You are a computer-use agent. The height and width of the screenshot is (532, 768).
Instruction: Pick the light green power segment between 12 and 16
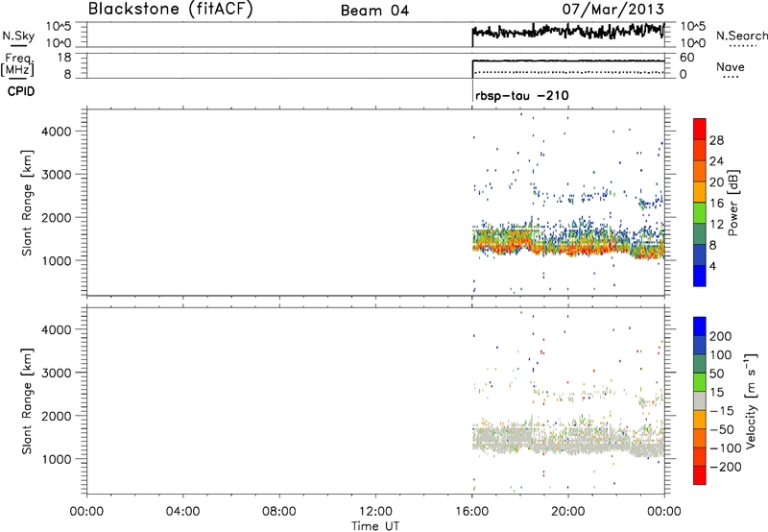(x=700, y=213)
